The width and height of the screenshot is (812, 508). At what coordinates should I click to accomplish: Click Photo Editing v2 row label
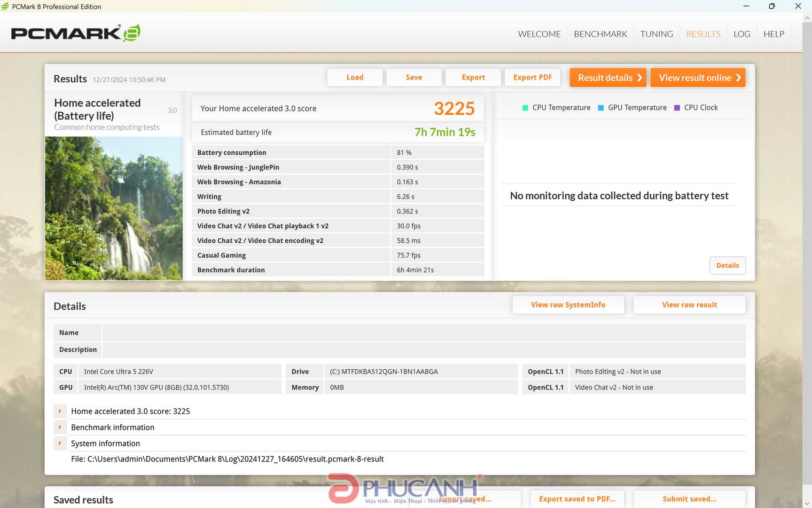pyautogui.click(x=223, y=211)
